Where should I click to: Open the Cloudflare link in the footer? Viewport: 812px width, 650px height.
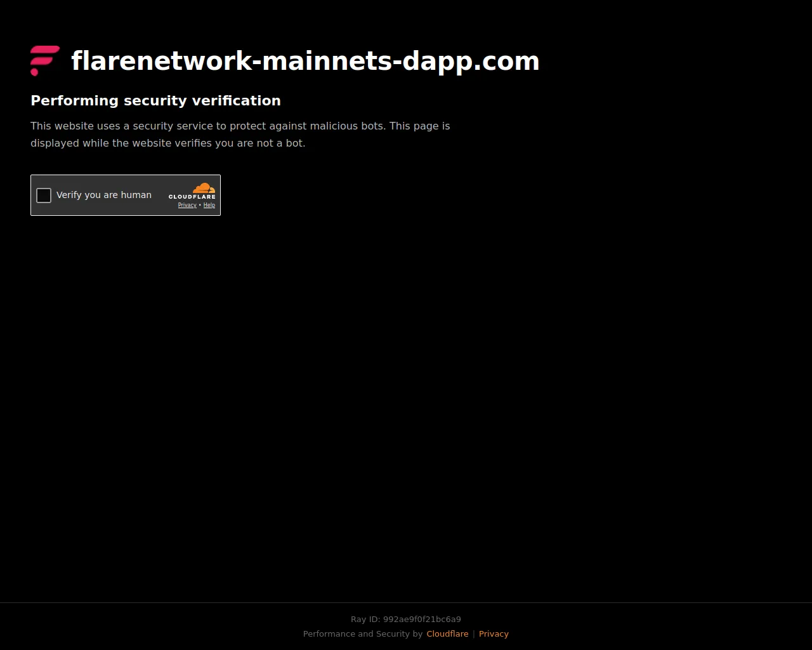tap(447, 633)
